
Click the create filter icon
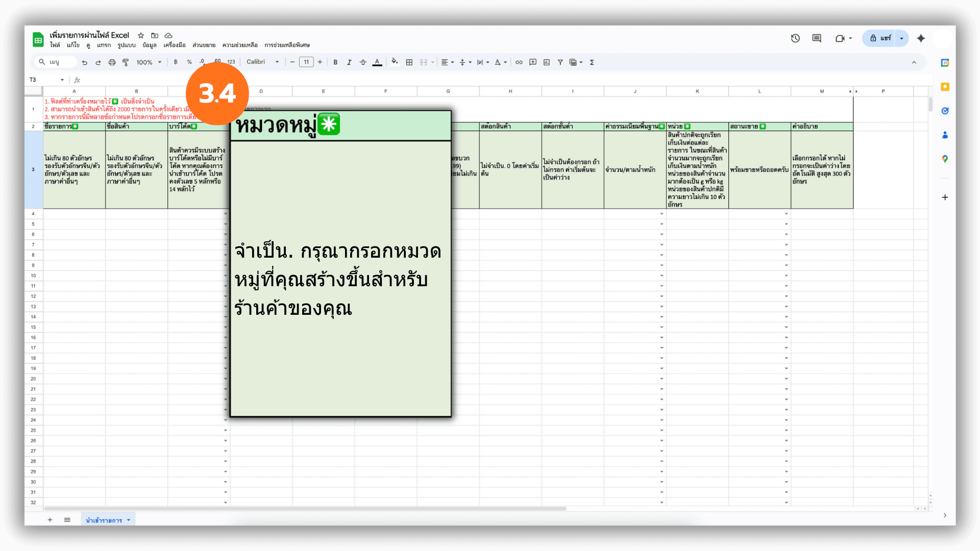coord(560,62)
